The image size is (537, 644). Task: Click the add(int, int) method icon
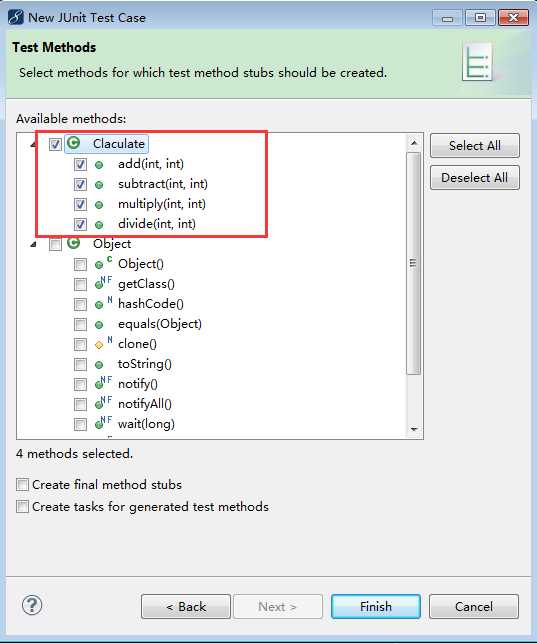[99, 165]
